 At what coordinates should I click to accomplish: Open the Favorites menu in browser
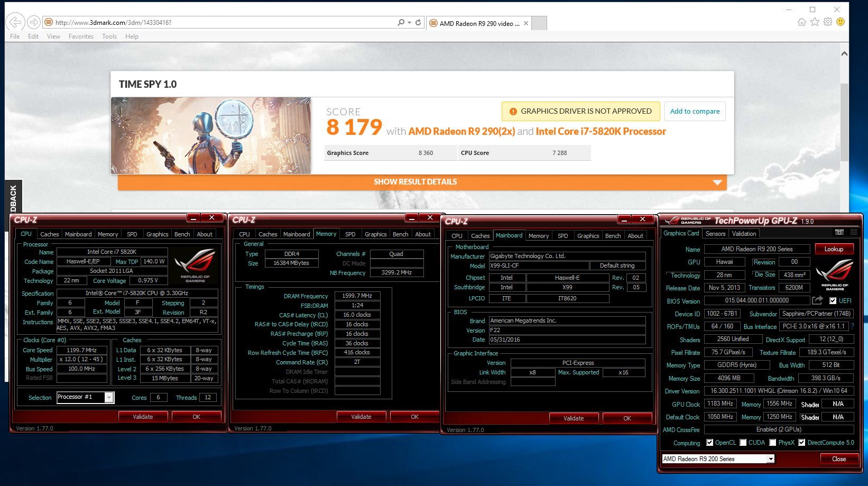click(x=81, y=36)
